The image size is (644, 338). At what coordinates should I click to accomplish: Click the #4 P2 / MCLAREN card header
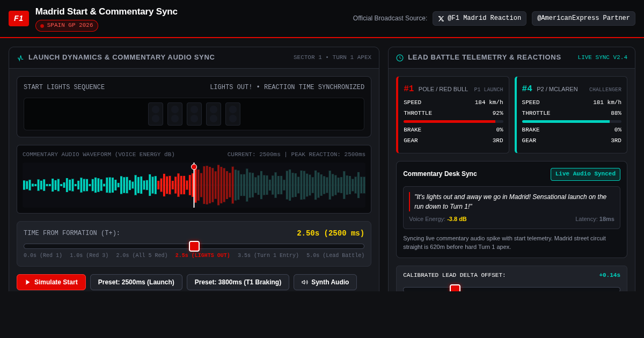[572, 89]
